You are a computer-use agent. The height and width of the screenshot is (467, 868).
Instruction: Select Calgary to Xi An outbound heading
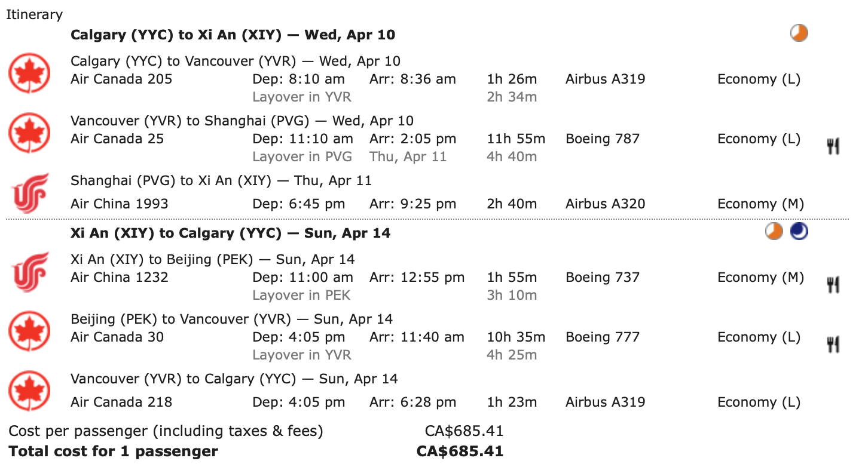pyautogui.click(x=233, y=35)
